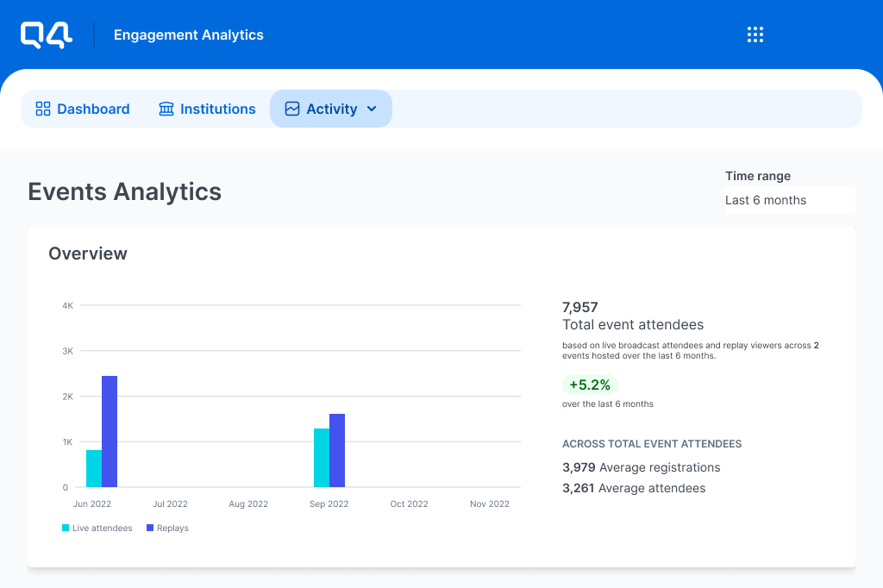Click the Activity chart icon
Image resolution: width=883 pixels, height=588 pixels.
tap(292, 109)
